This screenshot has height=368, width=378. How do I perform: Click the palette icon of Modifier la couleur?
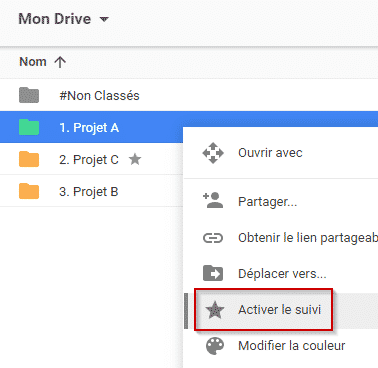[x=215, y=346]
